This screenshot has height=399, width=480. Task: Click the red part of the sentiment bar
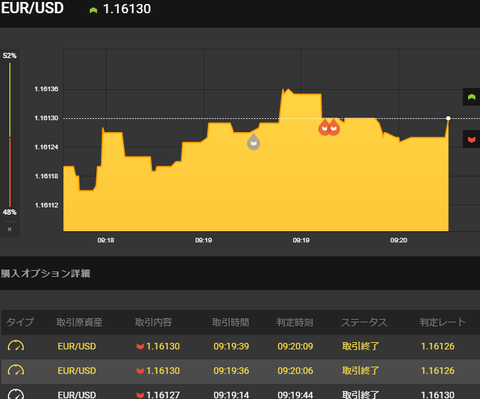tap(10, 173)
